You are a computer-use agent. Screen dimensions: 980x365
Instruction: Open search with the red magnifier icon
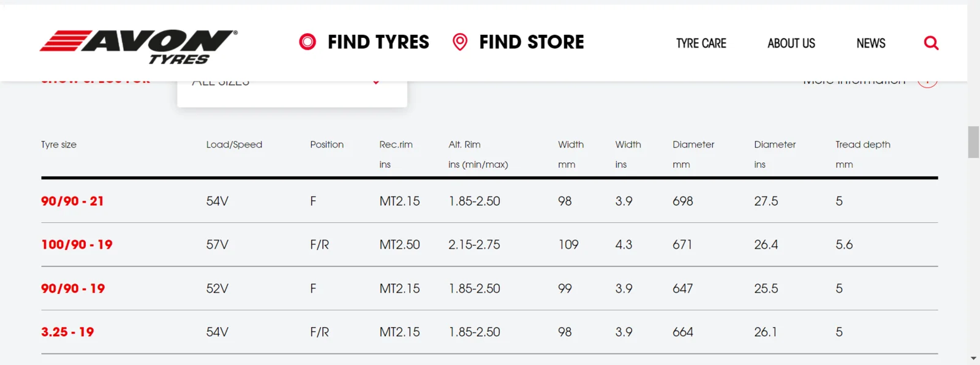pyautogui.click(x=931, y=43)
